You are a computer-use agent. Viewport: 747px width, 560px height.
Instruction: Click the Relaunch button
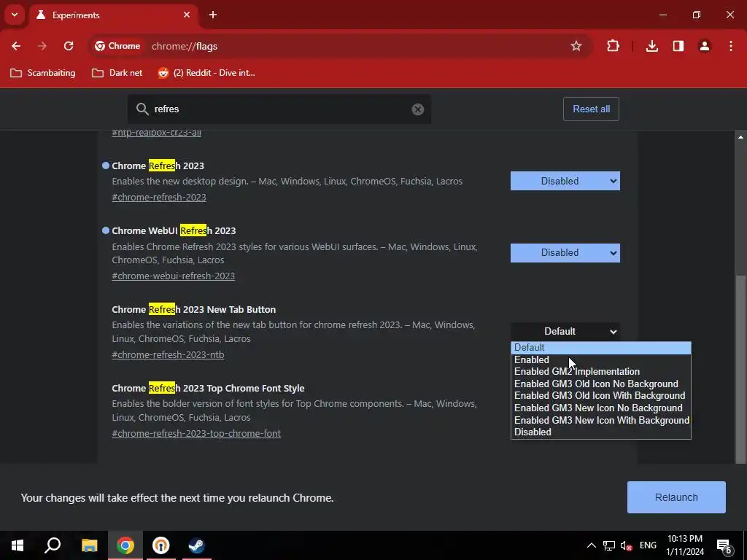point(676,497)
